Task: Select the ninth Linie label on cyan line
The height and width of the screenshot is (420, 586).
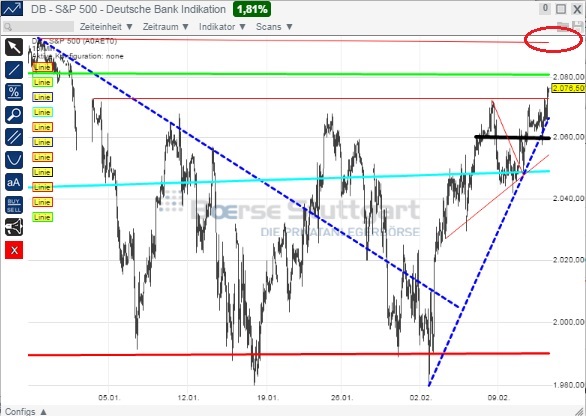Action: point(42,187)
